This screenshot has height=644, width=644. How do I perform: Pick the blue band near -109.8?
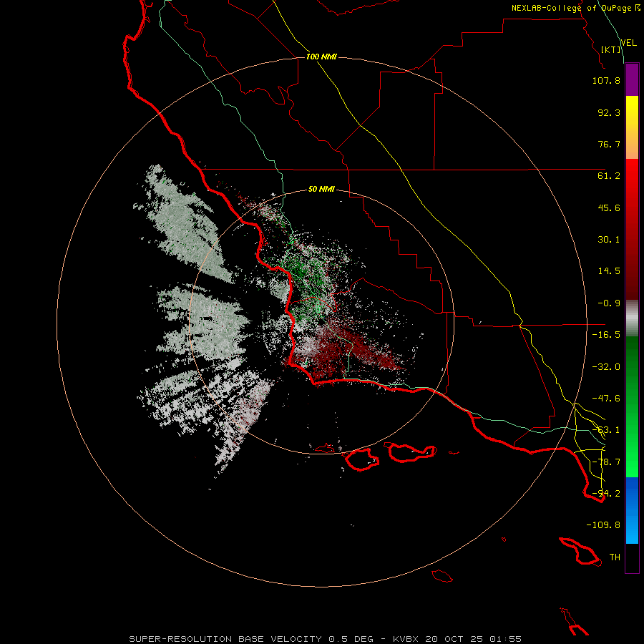click(632, 510)
